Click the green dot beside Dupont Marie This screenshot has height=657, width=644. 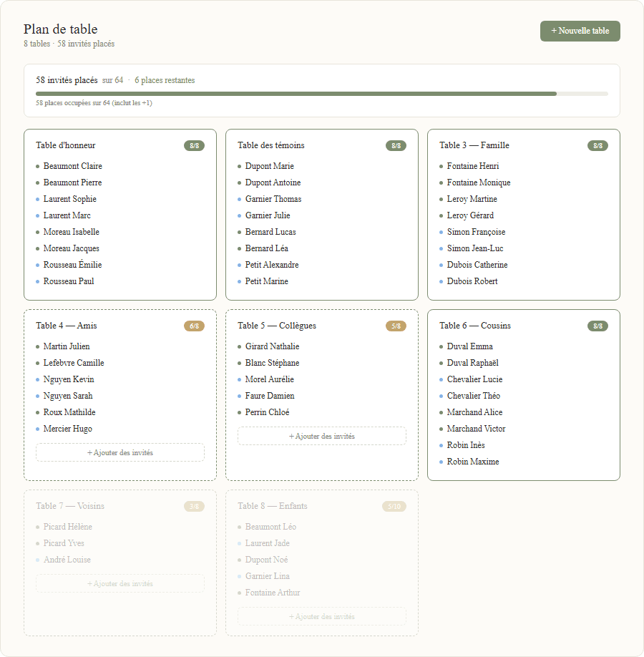pos(240,165)
